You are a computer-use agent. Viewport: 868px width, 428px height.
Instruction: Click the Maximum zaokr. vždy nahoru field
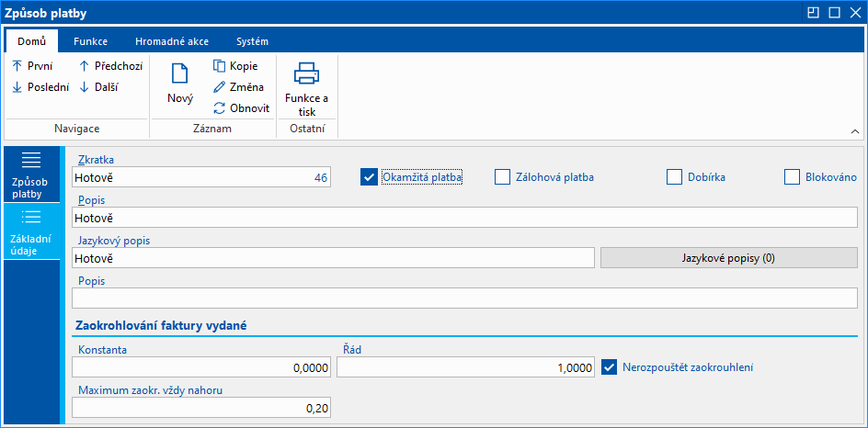(x=201, y=408)
